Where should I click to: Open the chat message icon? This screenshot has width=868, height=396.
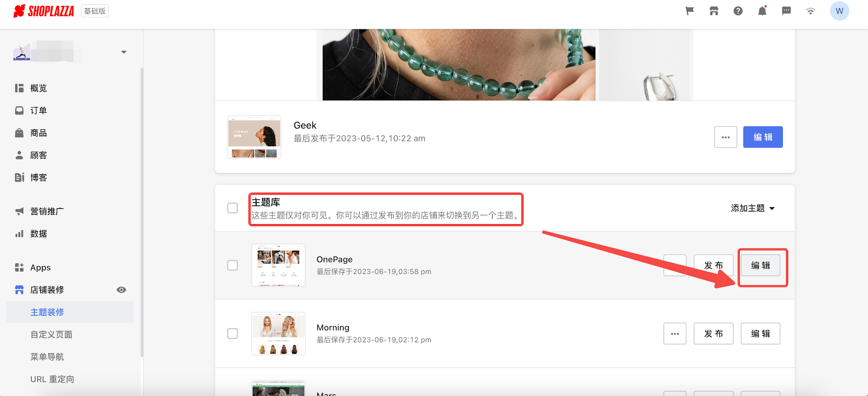(x=786, y=11)
